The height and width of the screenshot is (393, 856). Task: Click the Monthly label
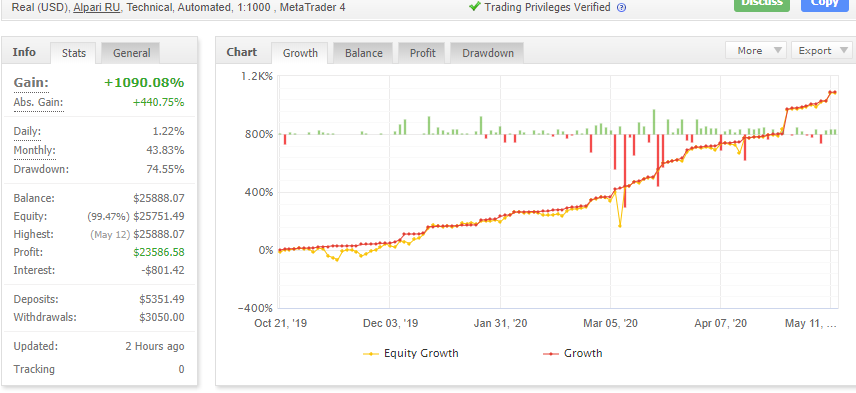34,150
